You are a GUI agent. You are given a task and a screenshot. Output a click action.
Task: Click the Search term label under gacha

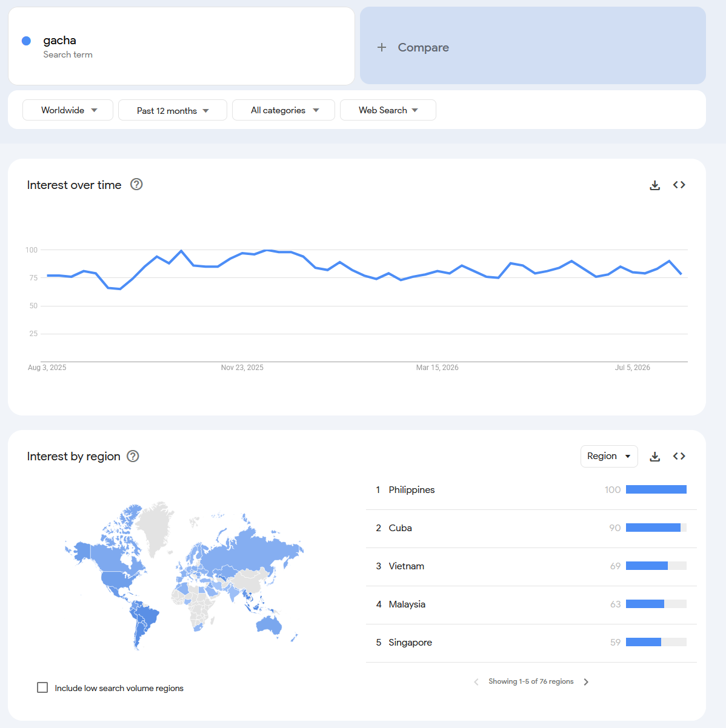[x=68, y=55]
